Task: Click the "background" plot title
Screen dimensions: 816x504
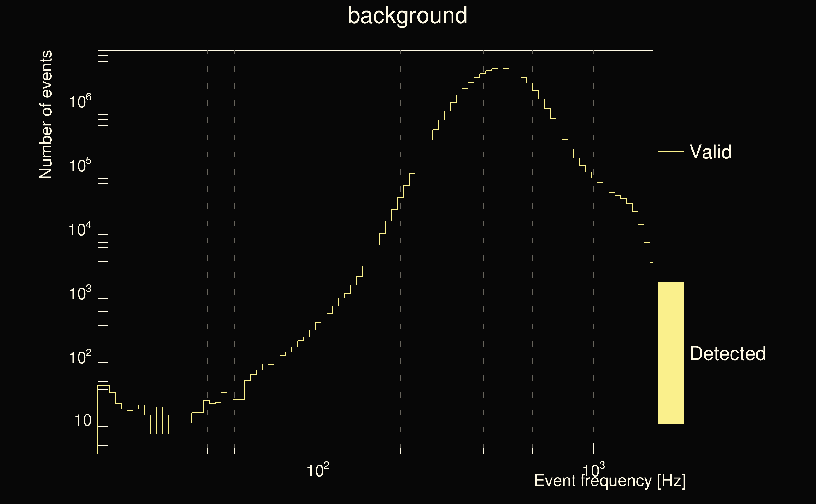Action: 407,16
